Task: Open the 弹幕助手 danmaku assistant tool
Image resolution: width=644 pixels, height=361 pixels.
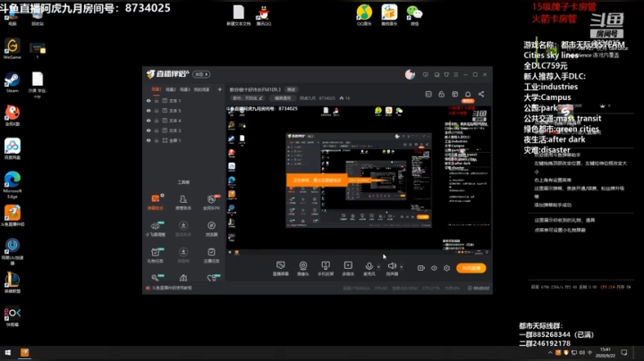Action: [156, 202]
